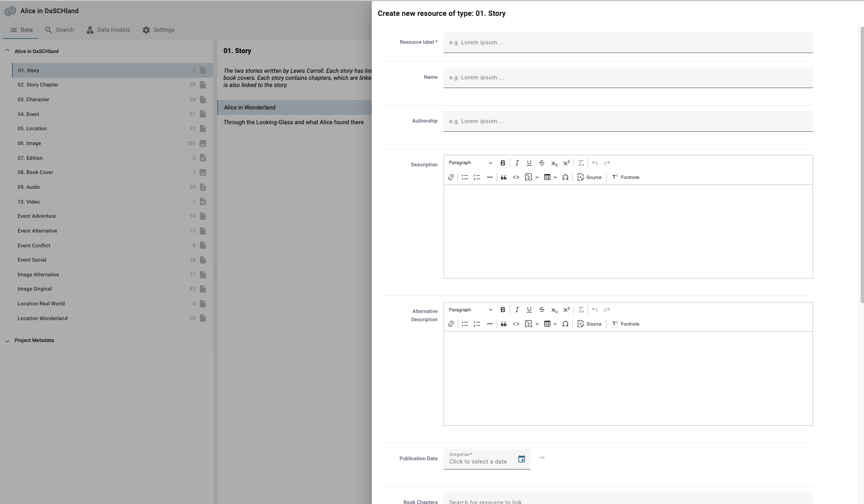Select Location Wonderland resource class
Screen dimensions: 864x504
[112, 318]
